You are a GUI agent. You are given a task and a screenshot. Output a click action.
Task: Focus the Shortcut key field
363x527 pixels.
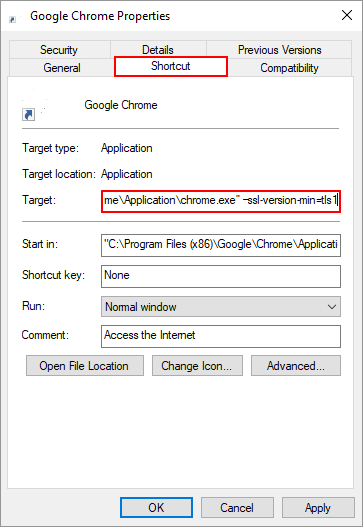[x=221, y=276]
